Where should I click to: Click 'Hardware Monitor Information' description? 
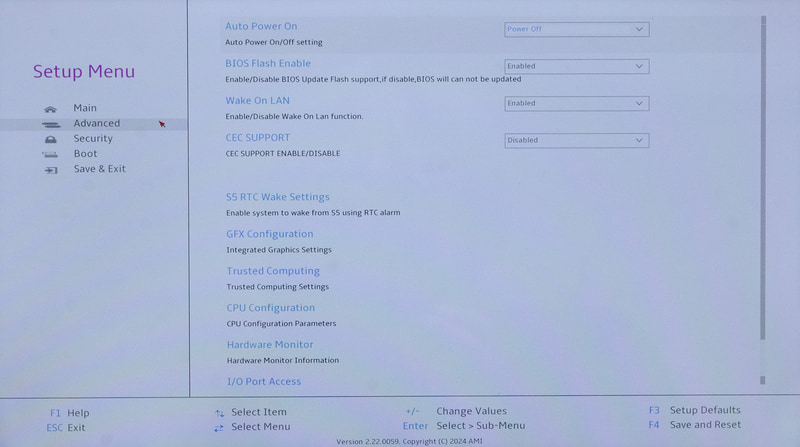coord(283,360)
